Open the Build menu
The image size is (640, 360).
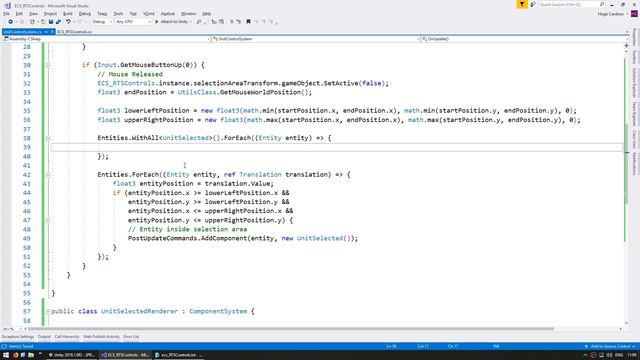point(68,14)
